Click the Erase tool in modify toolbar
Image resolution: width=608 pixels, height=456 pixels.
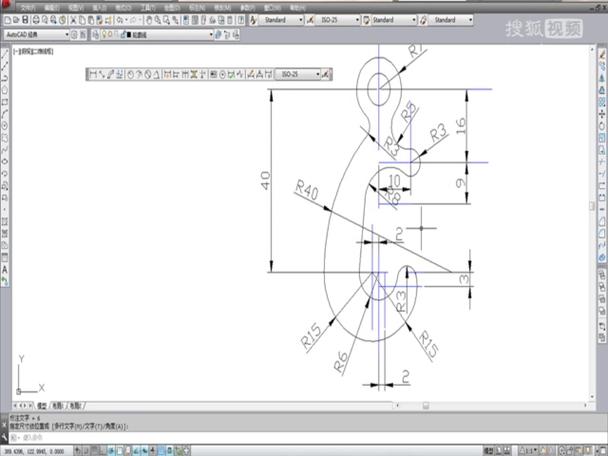tap(602, 53)
